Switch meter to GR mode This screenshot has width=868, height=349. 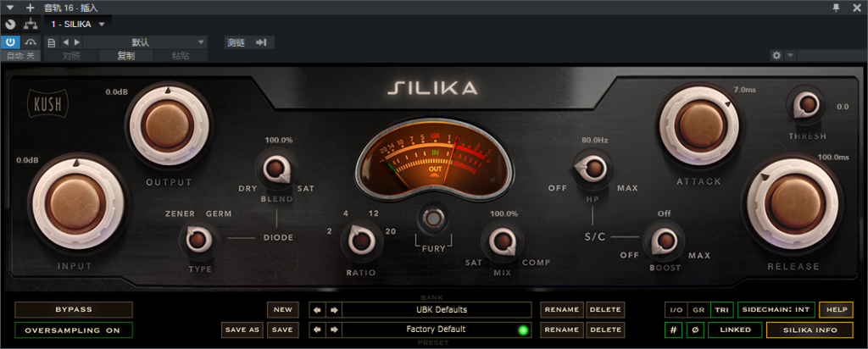(698, 310)
